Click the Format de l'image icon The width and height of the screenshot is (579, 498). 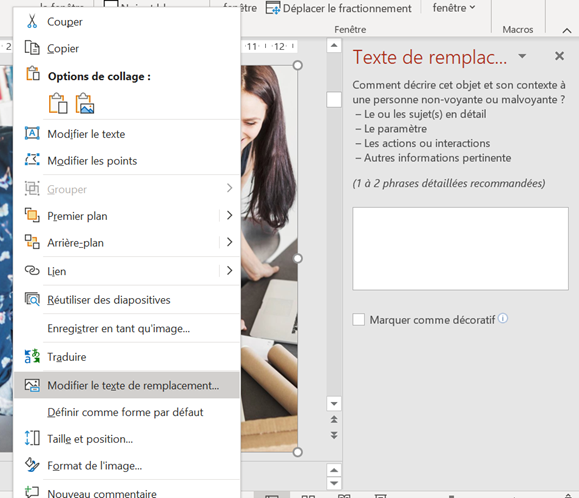click(32, 465)
